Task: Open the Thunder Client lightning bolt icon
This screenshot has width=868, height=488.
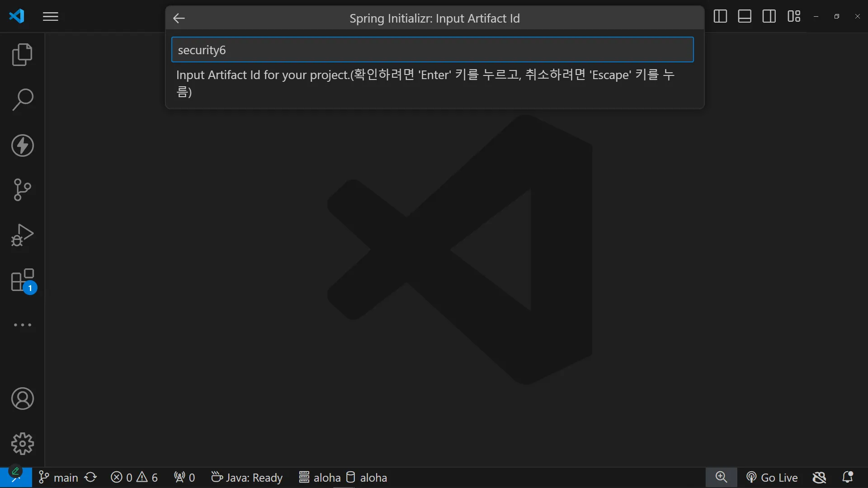Action: tap(22, 145)
